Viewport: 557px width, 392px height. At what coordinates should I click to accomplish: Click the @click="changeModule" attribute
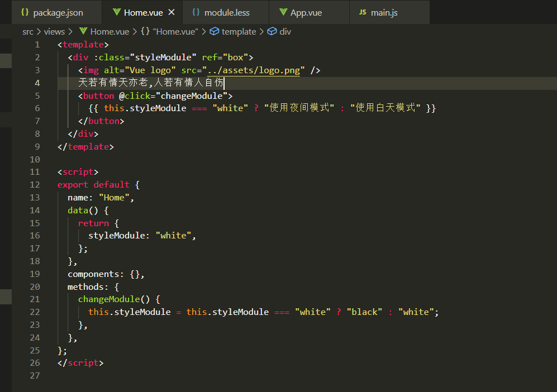[173, 96]
